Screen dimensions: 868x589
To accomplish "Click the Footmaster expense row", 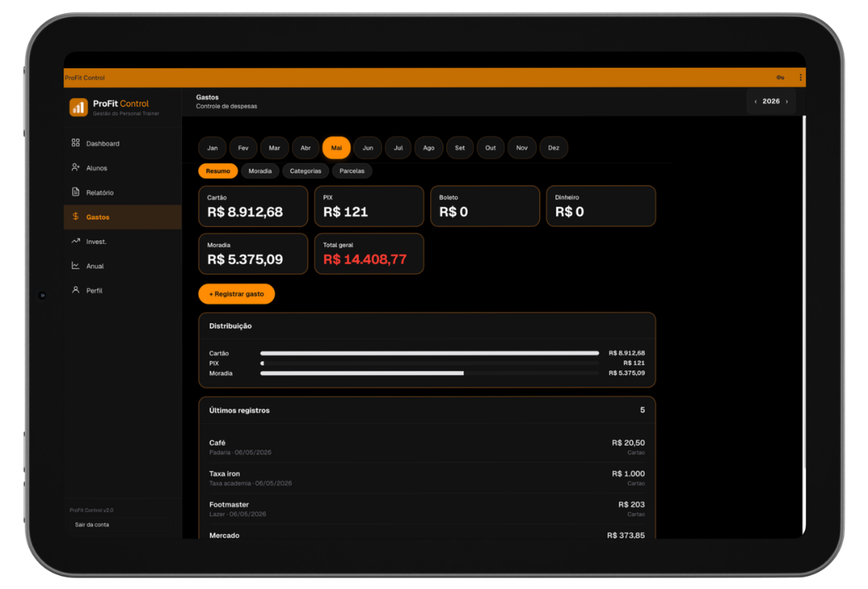I will 427,509.
